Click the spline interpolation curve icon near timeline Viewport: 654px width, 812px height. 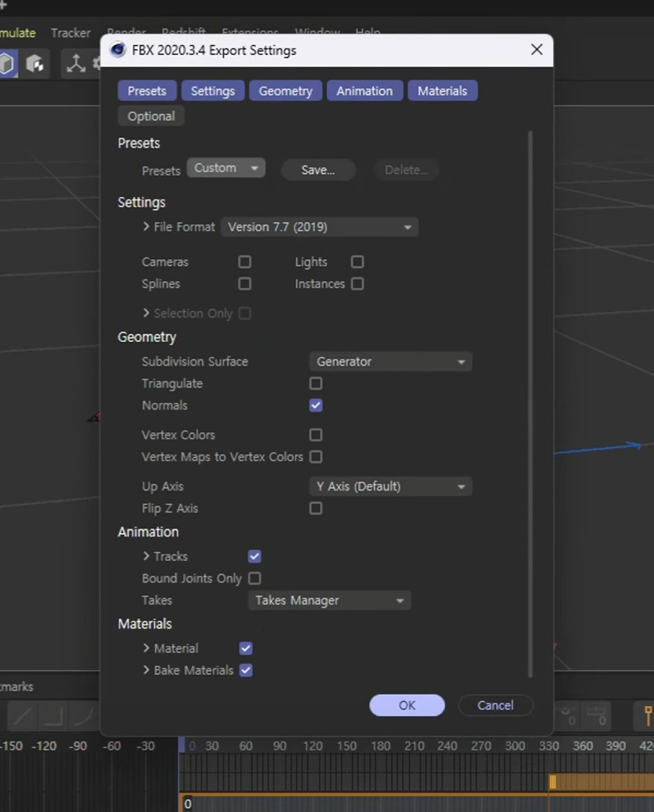(84, 716)
